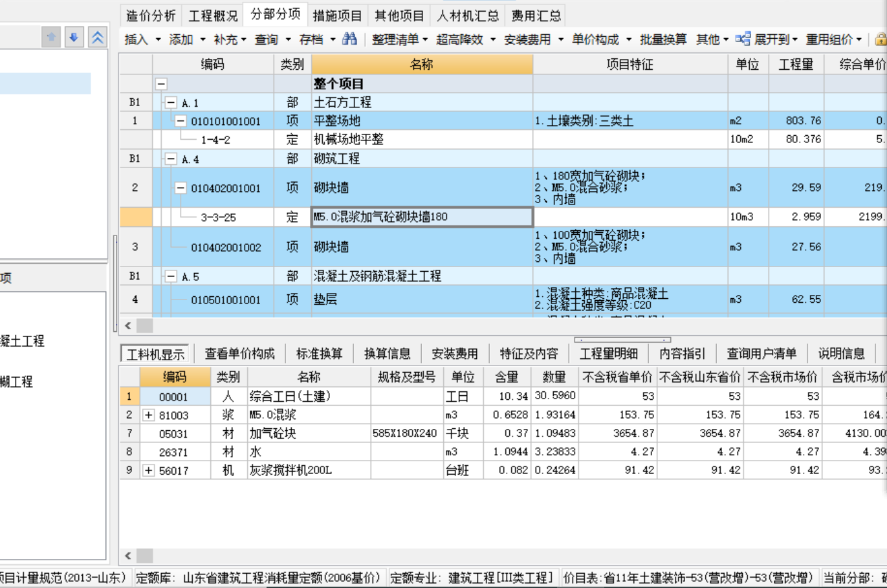Switch to the 措施项目 tab
Screen dimensions: 887x588
pyautogui.click(x=337, y=16)
